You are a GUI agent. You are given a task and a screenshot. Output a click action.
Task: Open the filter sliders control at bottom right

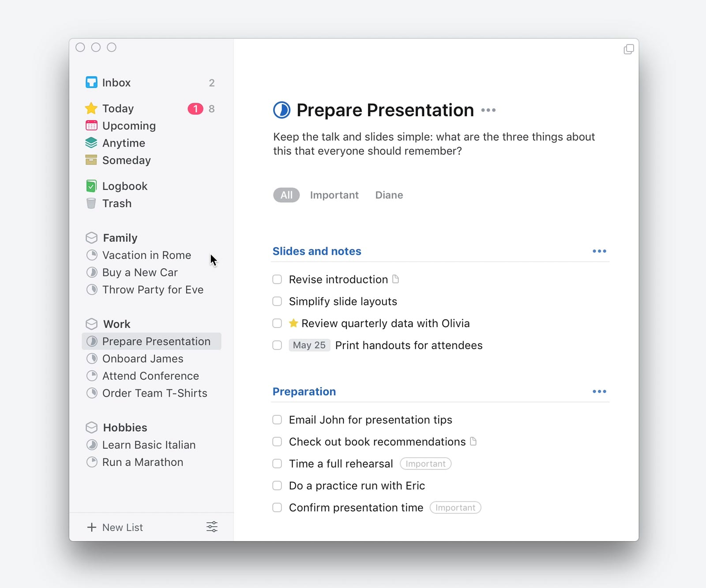click(x=212, y=527)
